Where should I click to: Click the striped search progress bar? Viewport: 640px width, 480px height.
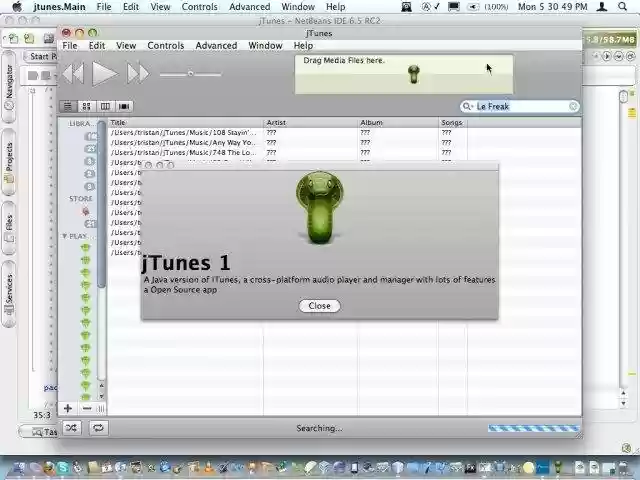(x=533, y=428)
